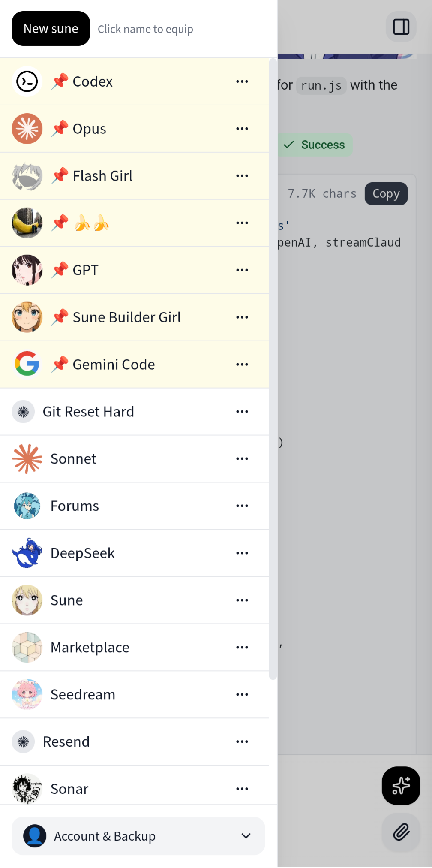Click the Opus starburst avatar icon
432x868 pixels.
[27, 129]
